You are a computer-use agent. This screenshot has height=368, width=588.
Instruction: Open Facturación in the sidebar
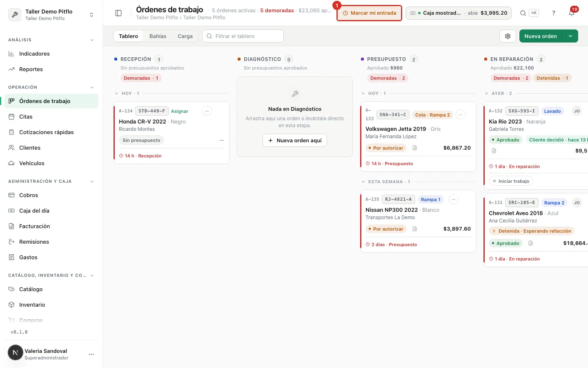tap(51, 226)
